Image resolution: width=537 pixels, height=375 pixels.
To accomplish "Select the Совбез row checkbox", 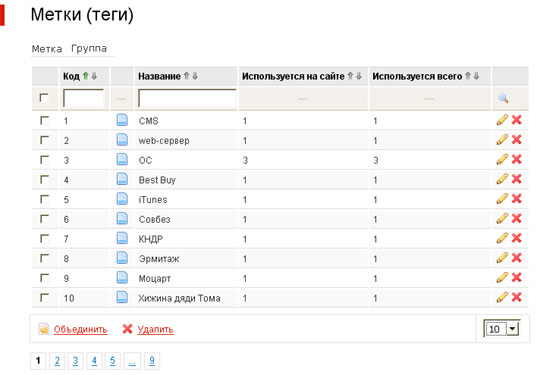I will click(x=45, y=219).
